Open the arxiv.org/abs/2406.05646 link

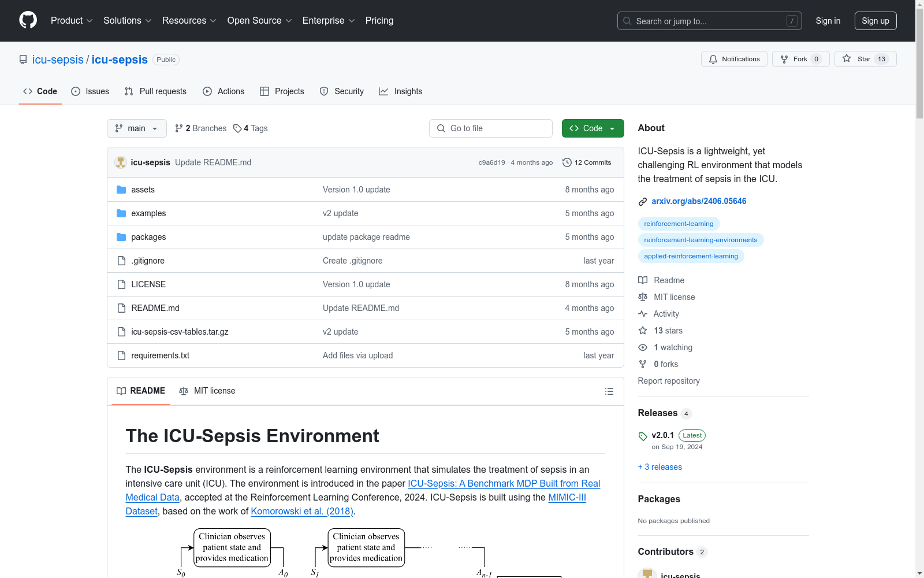tap(699, 201)
